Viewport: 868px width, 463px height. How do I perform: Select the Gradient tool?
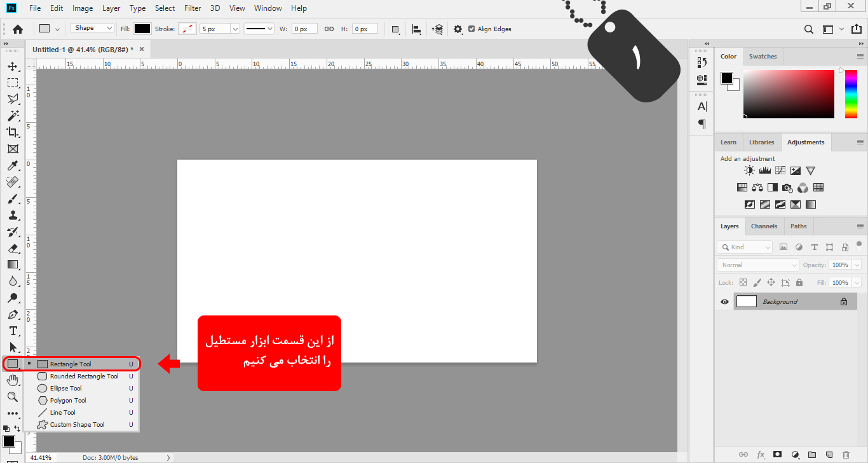click(13, 265)
